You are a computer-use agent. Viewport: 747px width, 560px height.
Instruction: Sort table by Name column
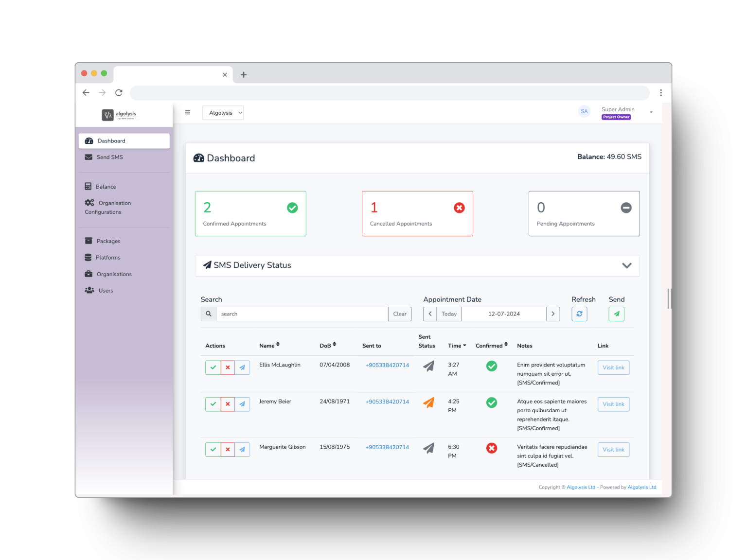(x=269, y=346)
